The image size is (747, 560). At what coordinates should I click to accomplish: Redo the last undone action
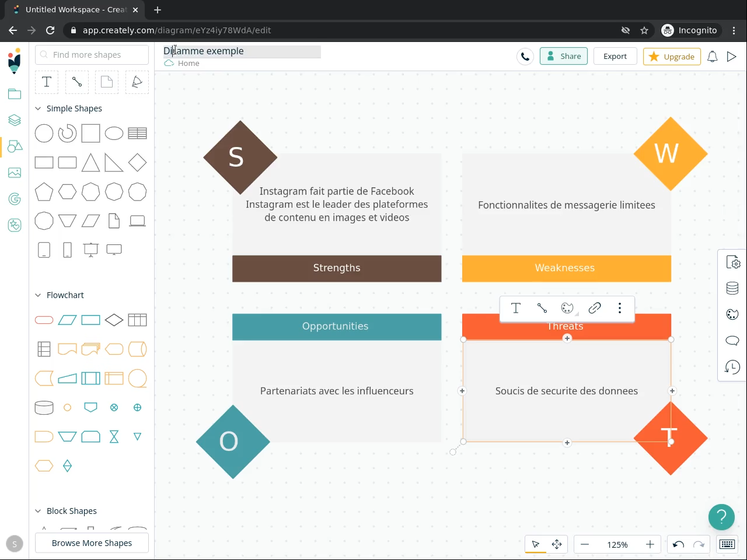pyautogui.click(x=699, y=544)
